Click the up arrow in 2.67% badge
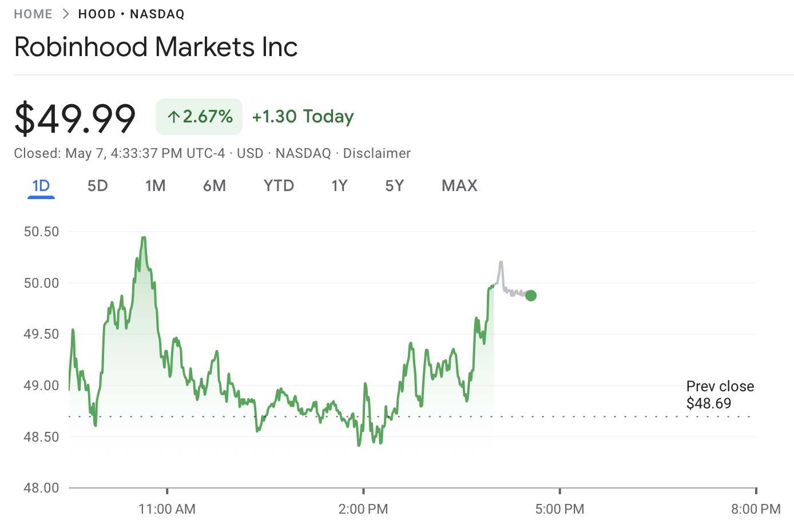This screenshot has height=532, width=794. 173,117
